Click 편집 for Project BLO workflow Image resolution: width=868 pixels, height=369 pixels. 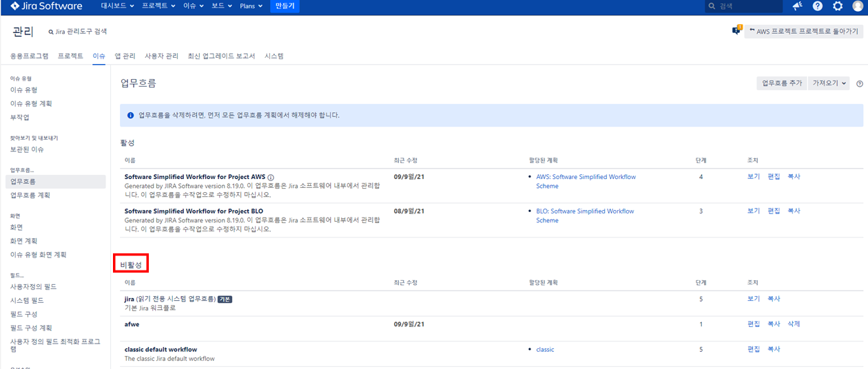pos(774,211)
